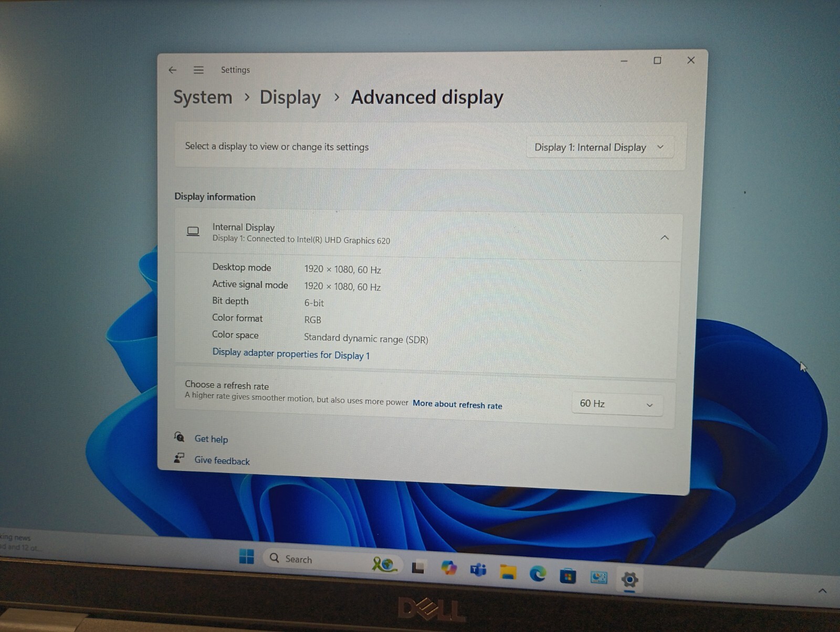Launch Copilot from the taskbar
Image resolution: width=840 pixels, height=632 pixels.
click(449, 568)
